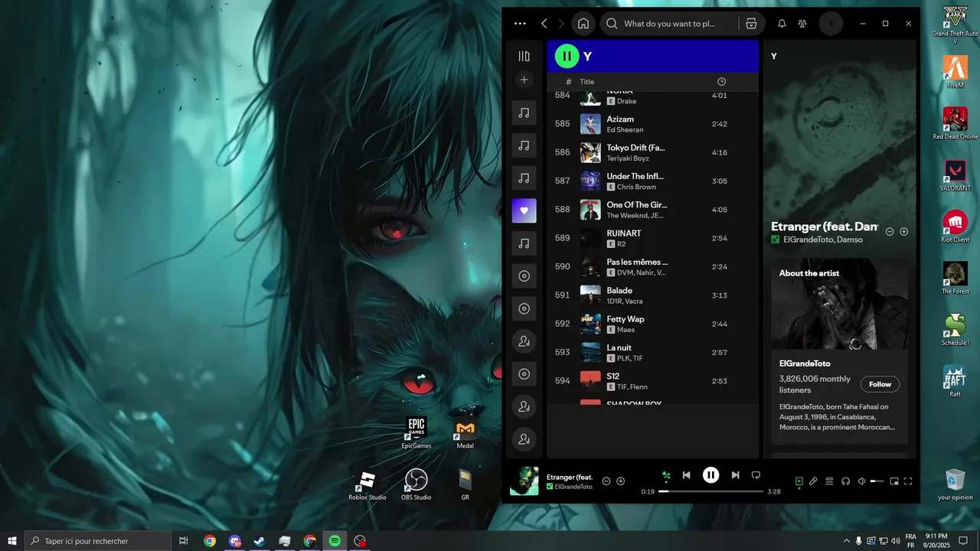Click the Spotify search field
Viewport: 980px width, 551px height.
[x=670, y=24]
